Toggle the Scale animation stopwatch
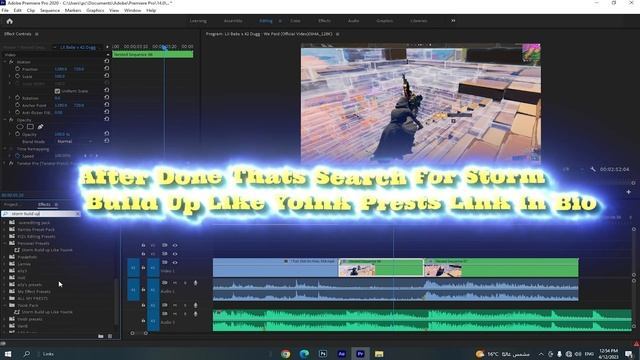Viewport: 640px width, 360px height. [18, 76]
